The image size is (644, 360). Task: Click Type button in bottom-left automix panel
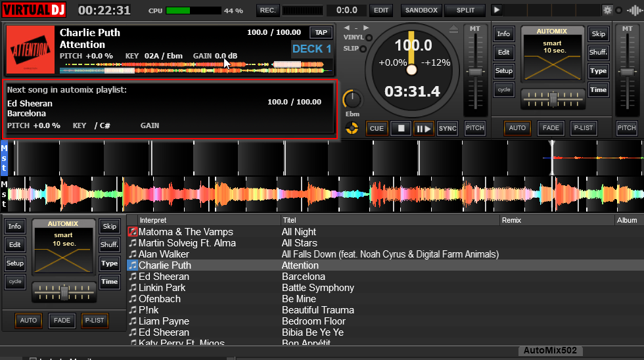[110, 263]
